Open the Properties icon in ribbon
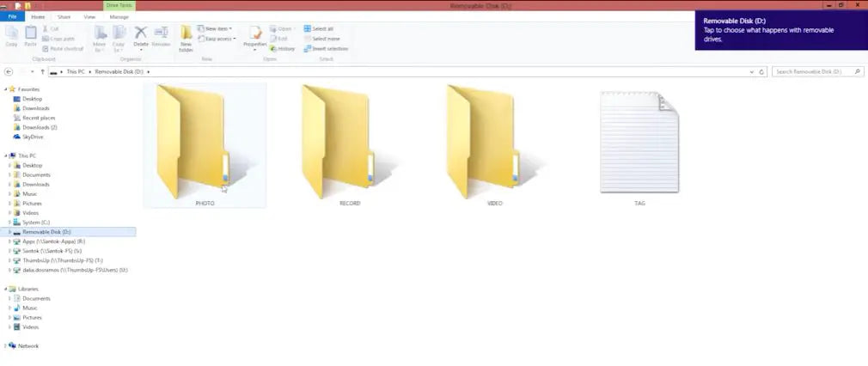This screenshot has height=366, width=868. pos(254,38)
